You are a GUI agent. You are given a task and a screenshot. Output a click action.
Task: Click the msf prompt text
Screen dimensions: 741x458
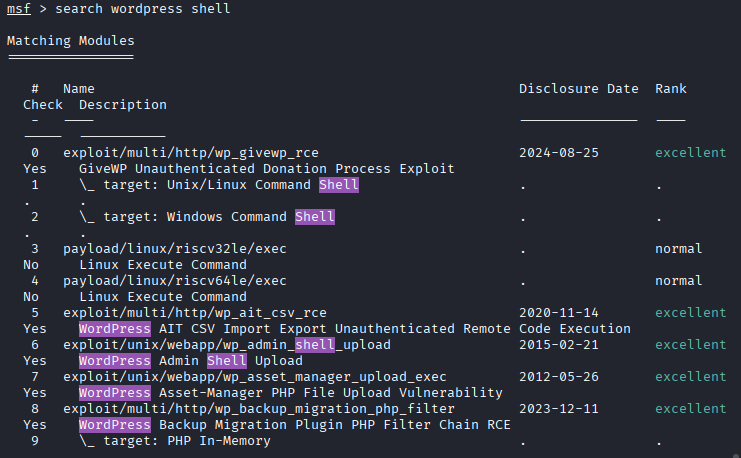tap(19, 9)
